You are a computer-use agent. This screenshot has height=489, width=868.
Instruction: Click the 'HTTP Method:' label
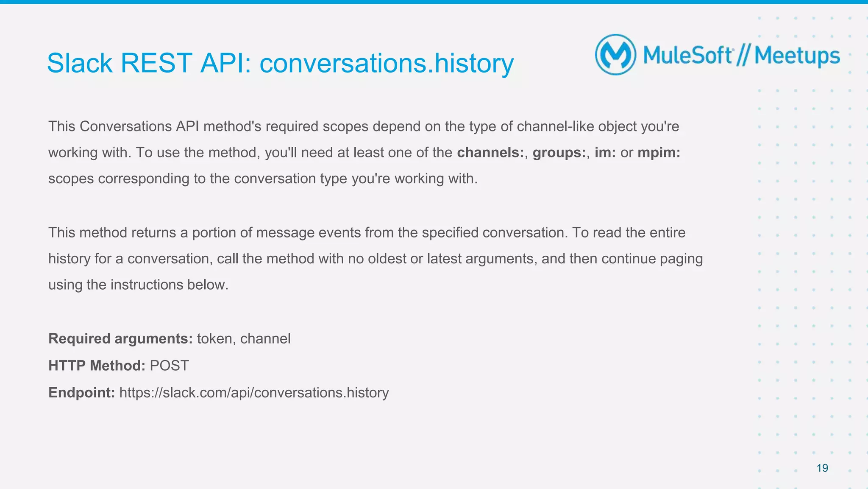[x=97, y=366]
